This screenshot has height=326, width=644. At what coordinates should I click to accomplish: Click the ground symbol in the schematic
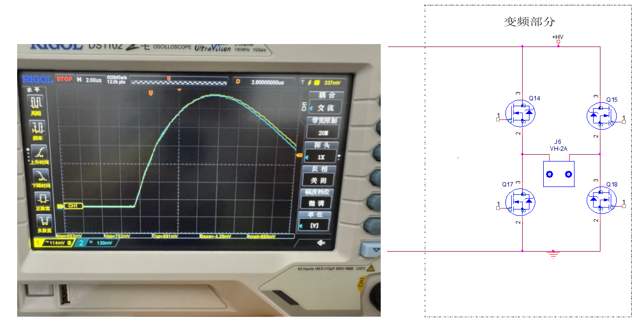[553, 255]
